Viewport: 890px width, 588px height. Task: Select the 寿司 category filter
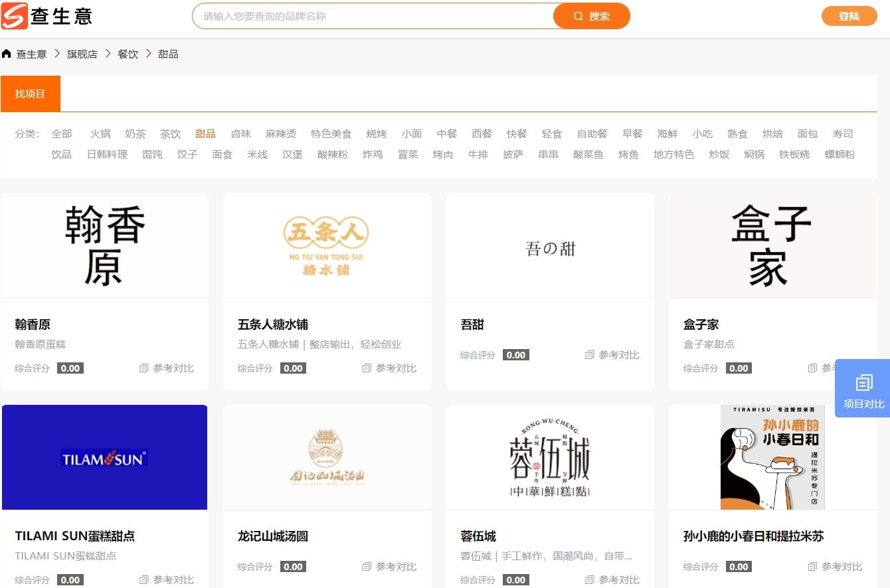[844, 134]
